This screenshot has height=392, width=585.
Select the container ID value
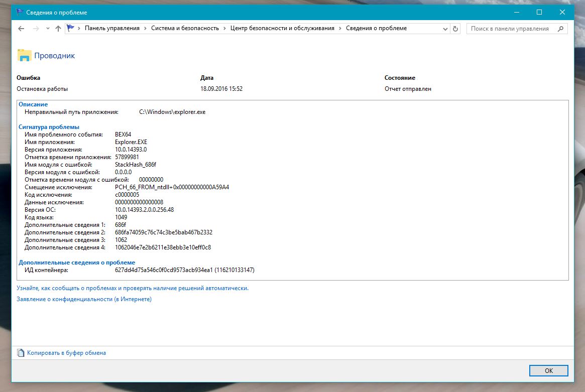click(x=185, y=270)
